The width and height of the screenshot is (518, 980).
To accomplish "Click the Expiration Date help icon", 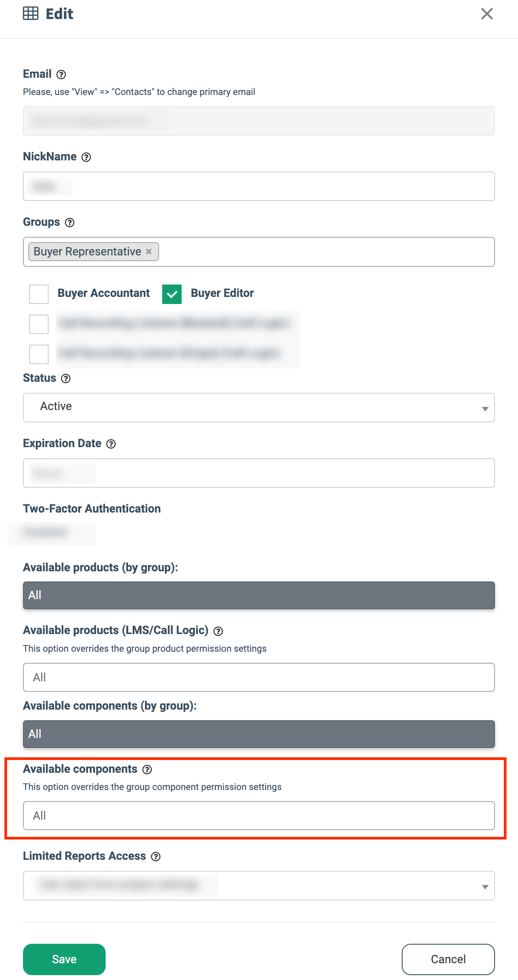I will (x=111, y=444).
